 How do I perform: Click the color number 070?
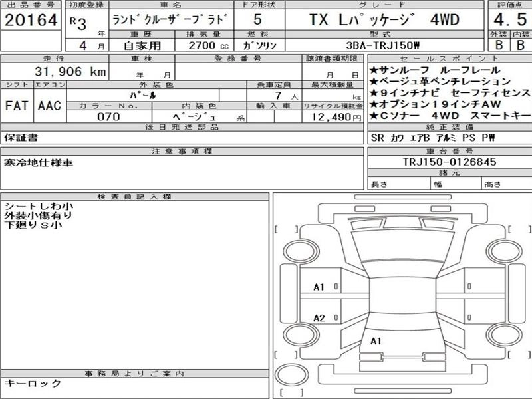pyautogui.click(x=108, y=117)
